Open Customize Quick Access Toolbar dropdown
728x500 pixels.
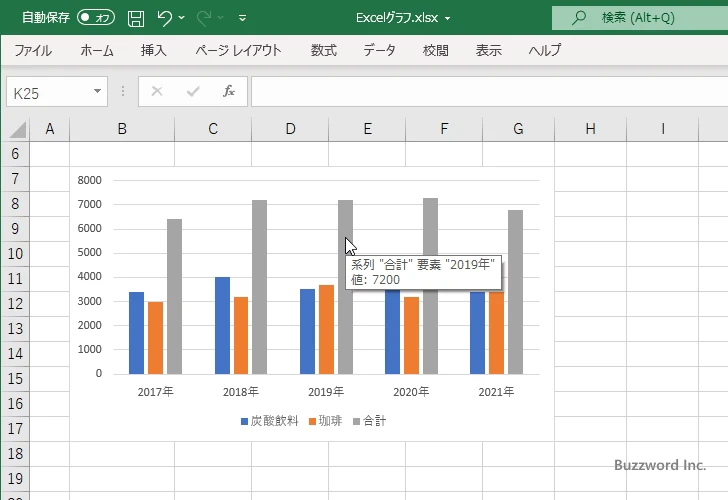pyautogui.click(x=242, y=18)
